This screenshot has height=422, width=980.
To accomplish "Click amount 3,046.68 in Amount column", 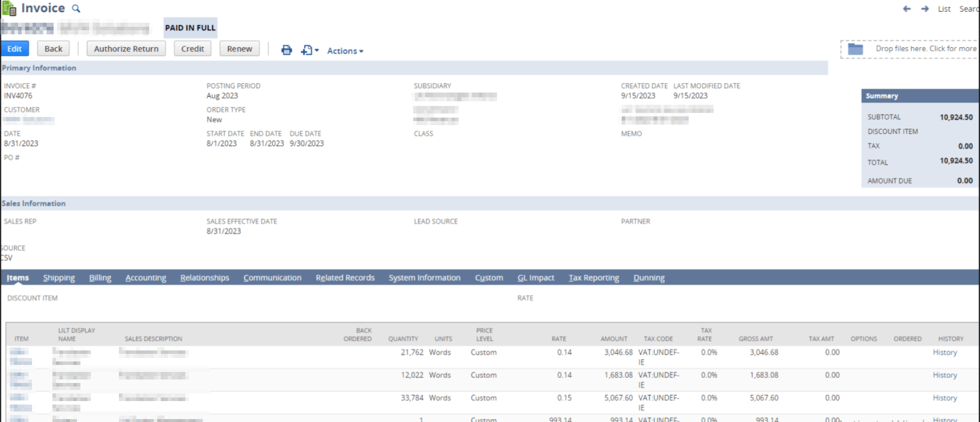I will coord(618,352).
